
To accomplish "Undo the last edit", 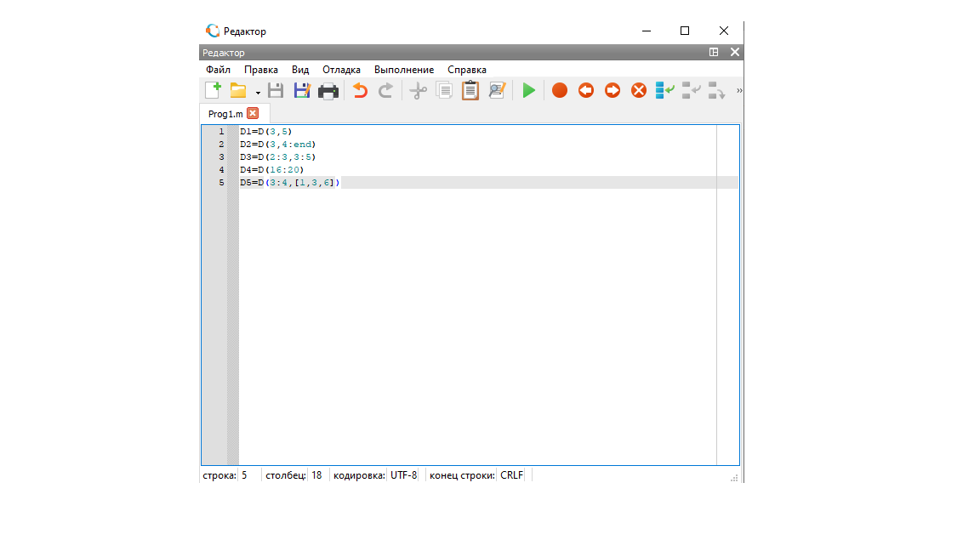I will pos(360,90).
